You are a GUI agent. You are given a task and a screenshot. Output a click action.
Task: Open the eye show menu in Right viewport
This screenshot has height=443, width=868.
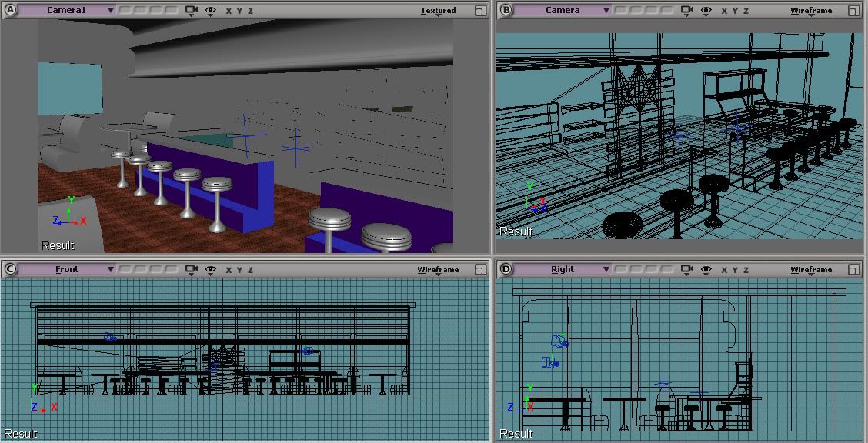pos(706,269)
